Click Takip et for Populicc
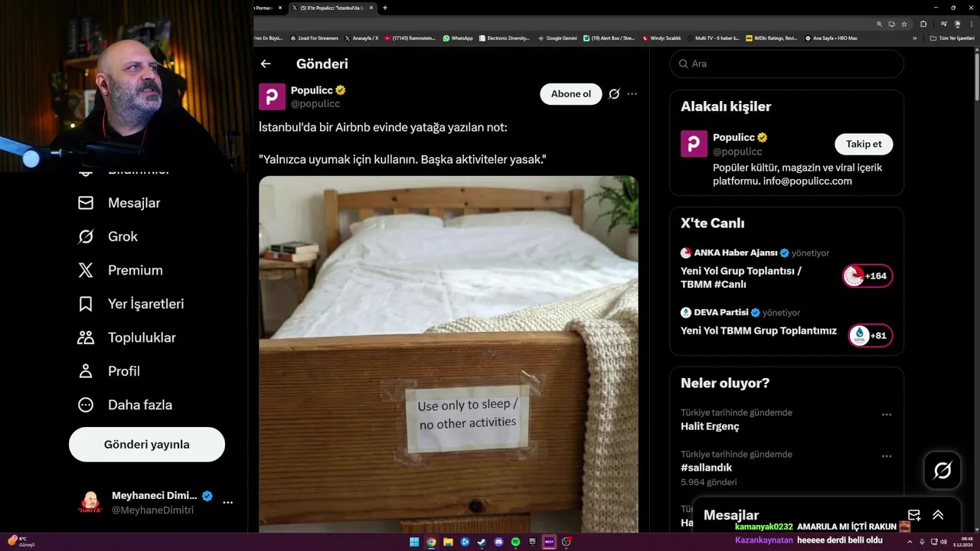Viewport: 980px width, 551px height. (864, 144)
